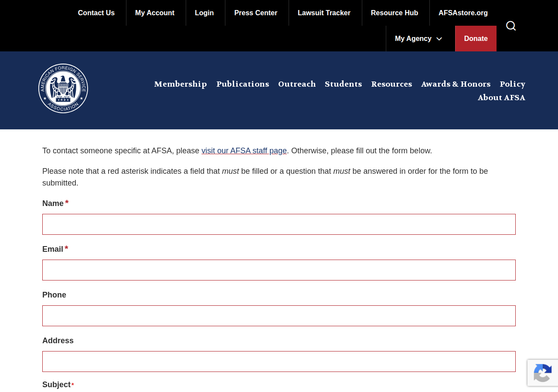This screenshot has width=558, height=392.
Task: Open the Publications menu
Action: click(243, 84)
